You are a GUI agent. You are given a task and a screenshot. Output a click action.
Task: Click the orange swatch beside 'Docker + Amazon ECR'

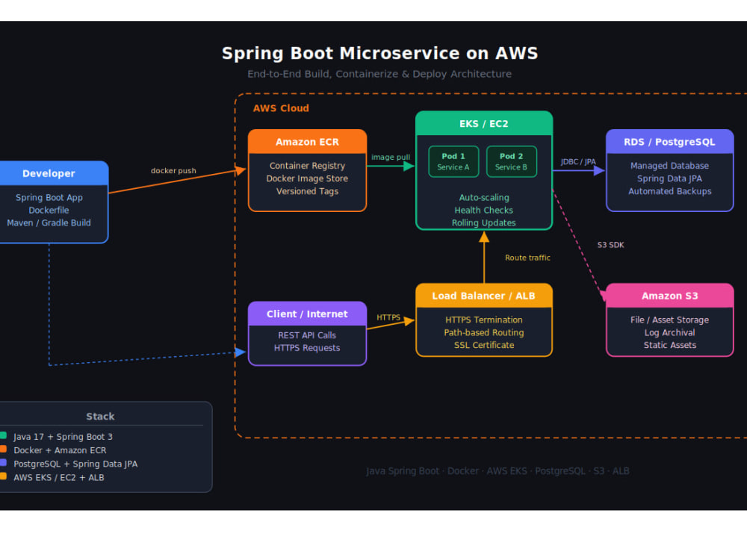click(3, 449)
